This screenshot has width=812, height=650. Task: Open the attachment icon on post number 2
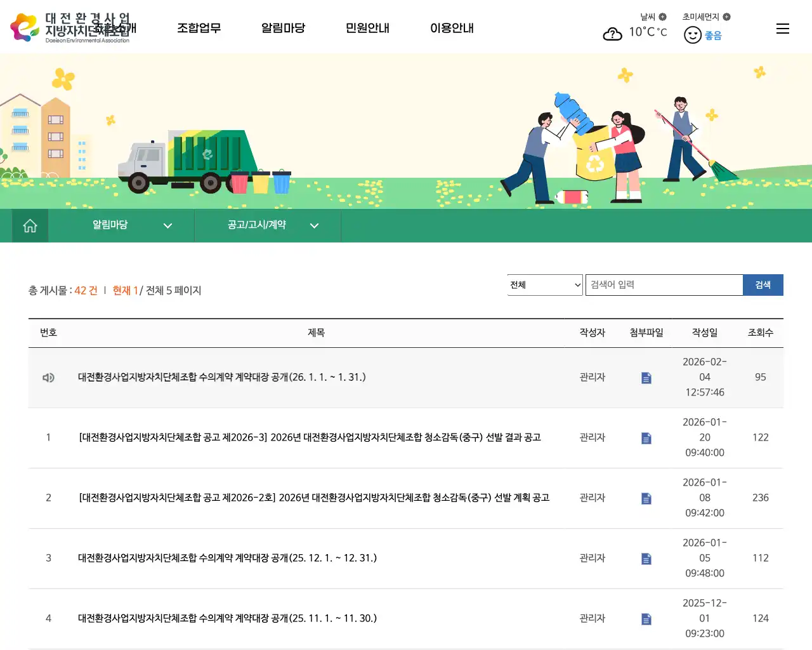(646, 498)
